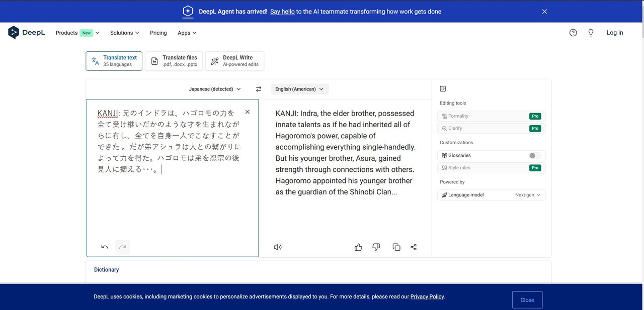
Task: Listen to the translation with speaker icon
Action: click(x=278, y=247)
